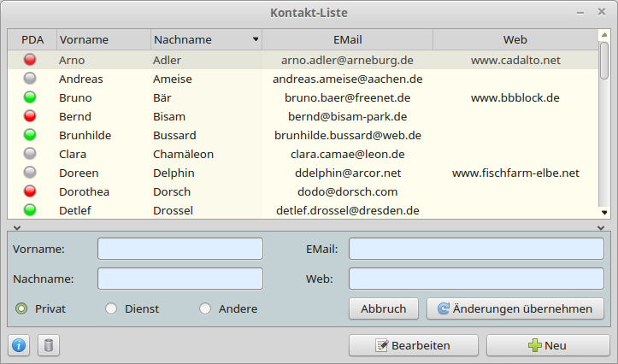This screenshot has width=618, height=364.
Task: Click into the Nachname input field
Action: tap(180, 279)
